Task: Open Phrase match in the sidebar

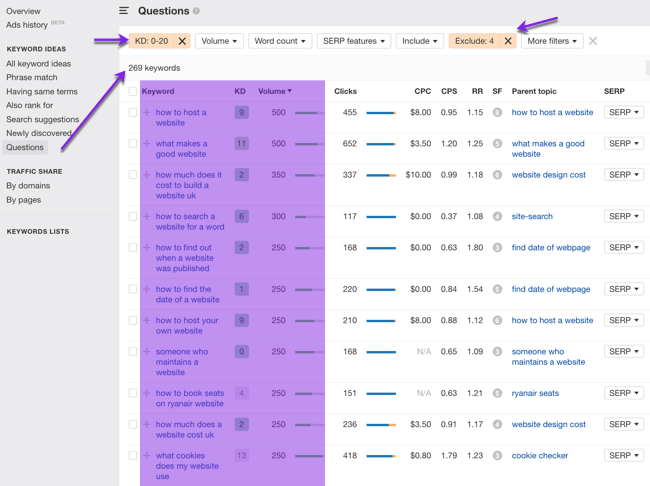Action: [x=32, y=77]
